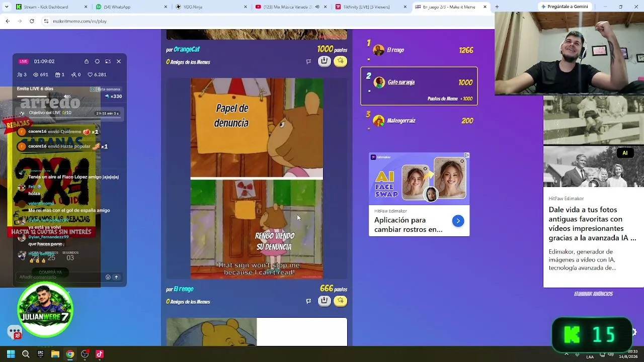Open File Explorer from the taskbar
Screen dimensions: 644x362
pos(55,354)
